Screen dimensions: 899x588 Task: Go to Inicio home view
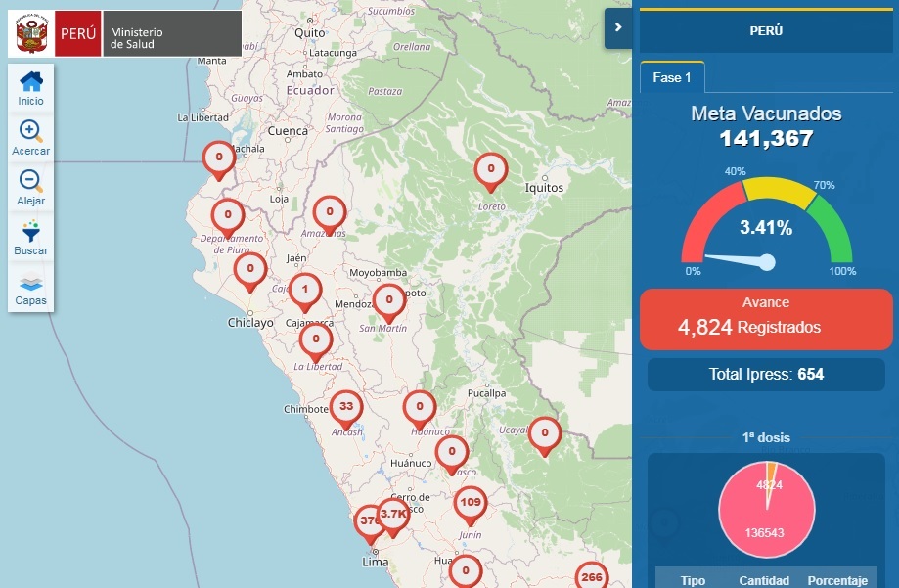31,89
